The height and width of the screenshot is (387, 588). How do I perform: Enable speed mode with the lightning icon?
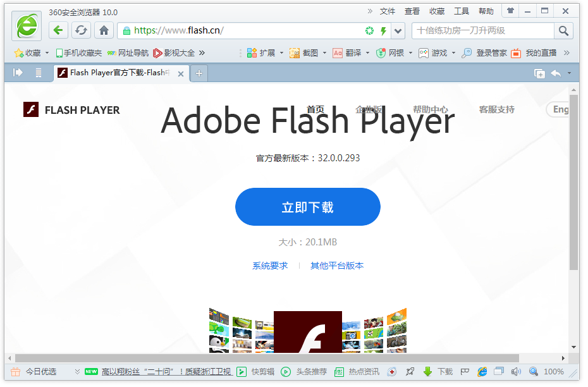point(383,30)
